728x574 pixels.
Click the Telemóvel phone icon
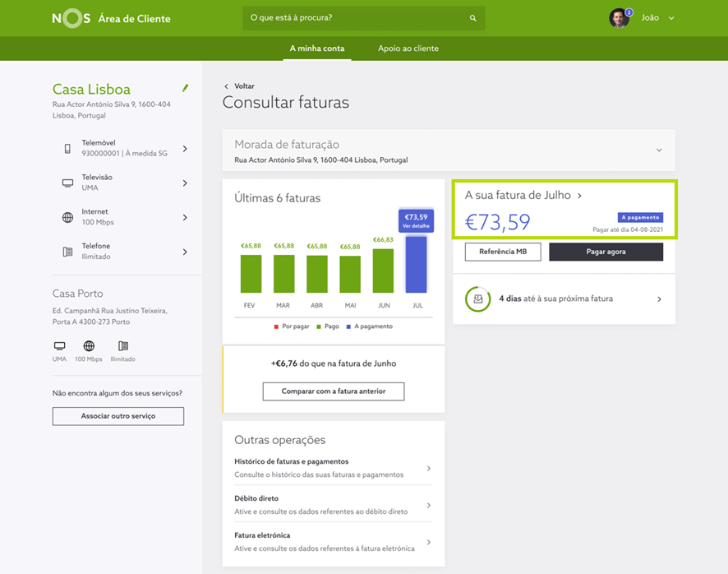(x=67, y=149)
